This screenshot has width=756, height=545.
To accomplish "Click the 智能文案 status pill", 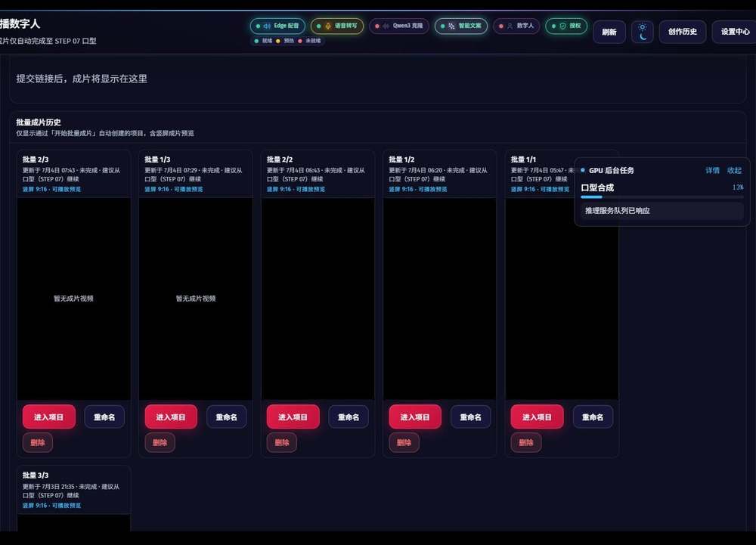I will (461, 26).
